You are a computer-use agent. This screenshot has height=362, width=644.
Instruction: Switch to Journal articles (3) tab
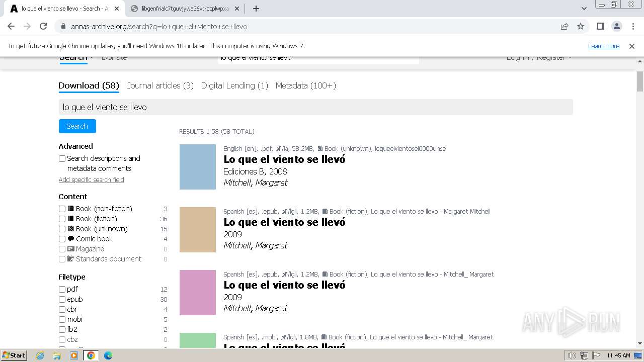pos(160,85)
